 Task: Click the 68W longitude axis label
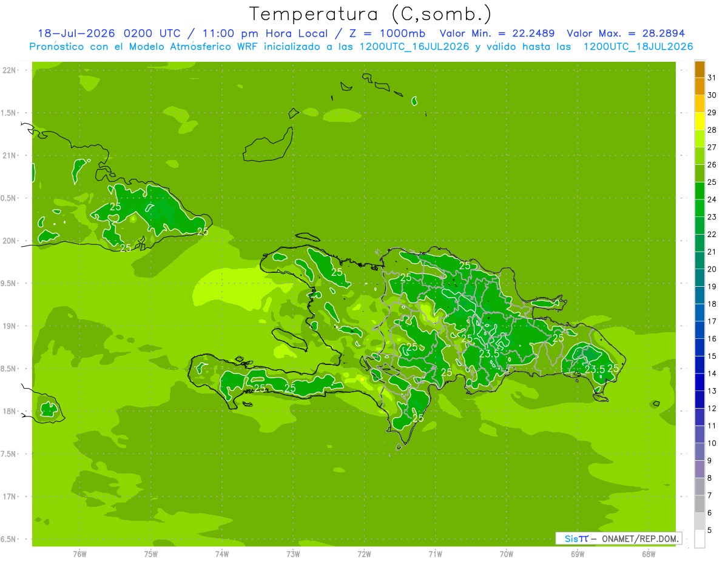coord(649,554)
